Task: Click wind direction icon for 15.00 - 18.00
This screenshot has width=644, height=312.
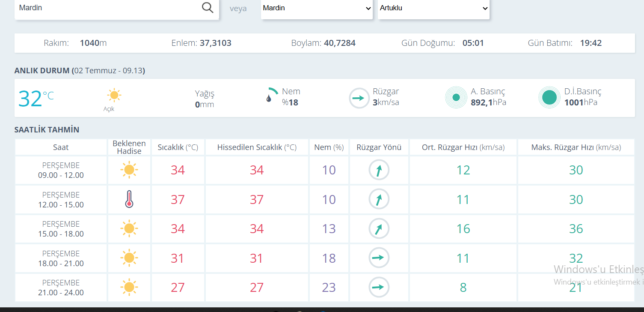Action: coord(379,229)
